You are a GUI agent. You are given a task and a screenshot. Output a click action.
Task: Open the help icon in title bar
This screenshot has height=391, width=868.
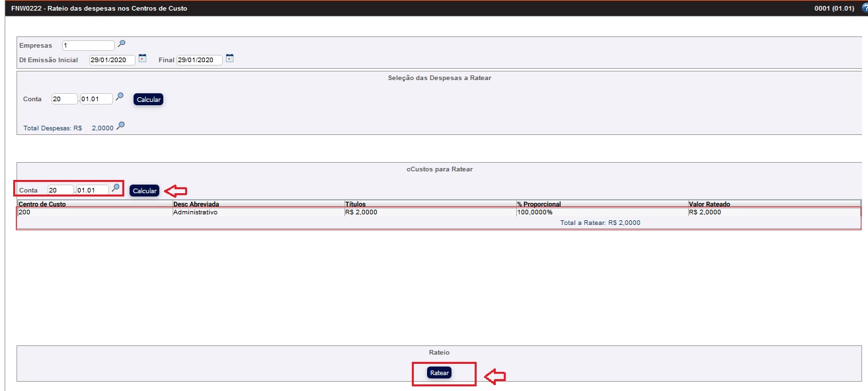tap(863, 9)
